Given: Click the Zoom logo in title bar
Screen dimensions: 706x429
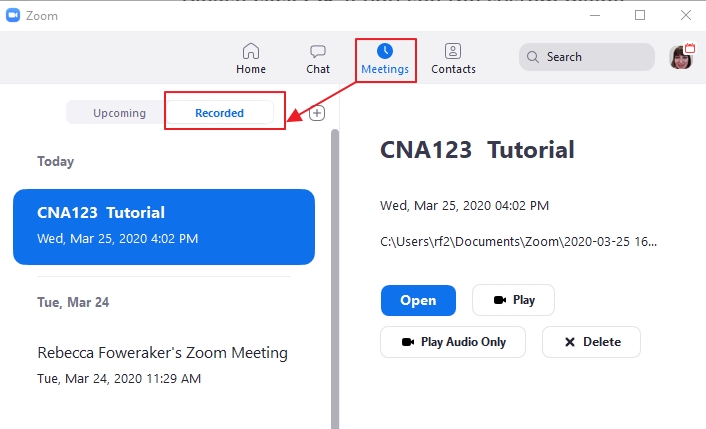Looking at the screenshot, I should pyautogui.click(x=13, y=15).
